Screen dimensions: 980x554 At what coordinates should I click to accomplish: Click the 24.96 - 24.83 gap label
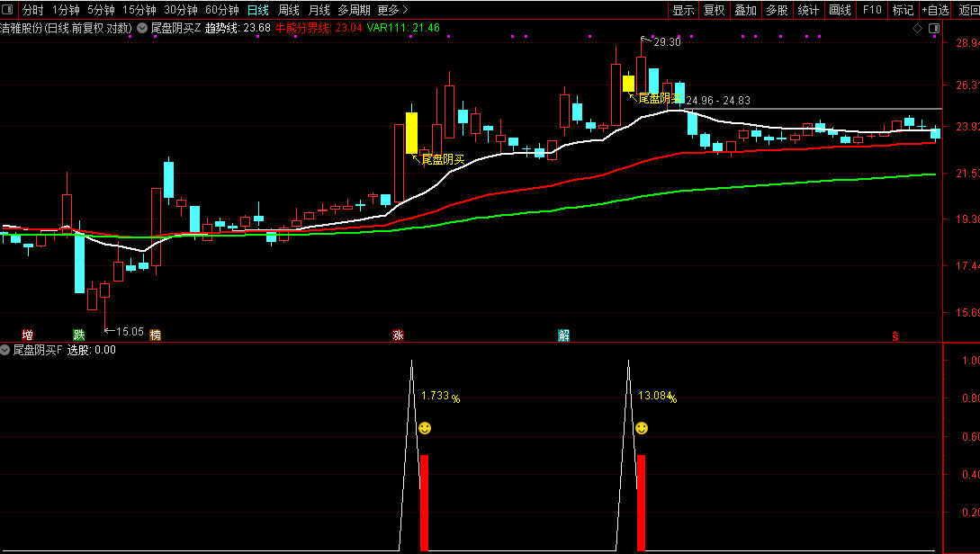[718, 101]
